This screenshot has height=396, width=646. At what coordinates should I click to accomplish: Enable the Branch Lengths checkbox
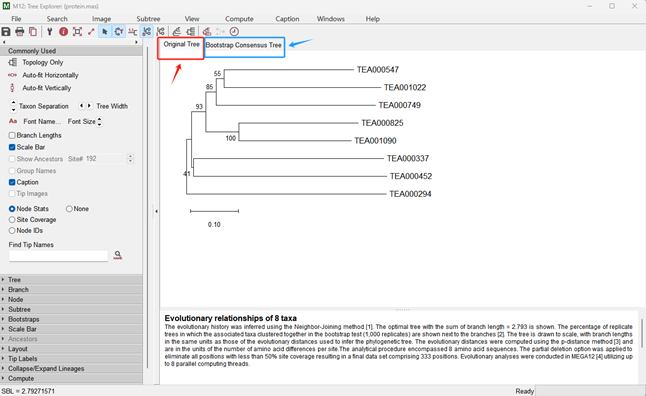pyautogui.click(x=12, y=135)
